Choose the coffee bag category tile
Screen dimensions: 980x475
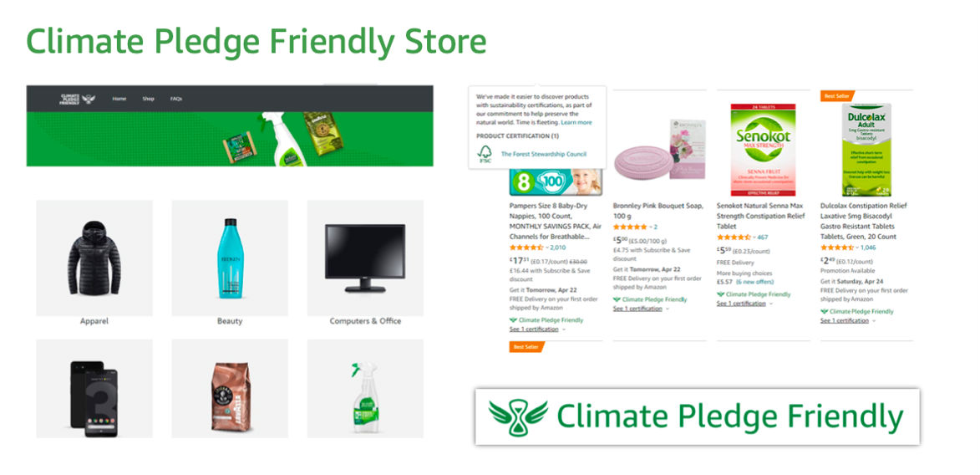coord(230,389)
